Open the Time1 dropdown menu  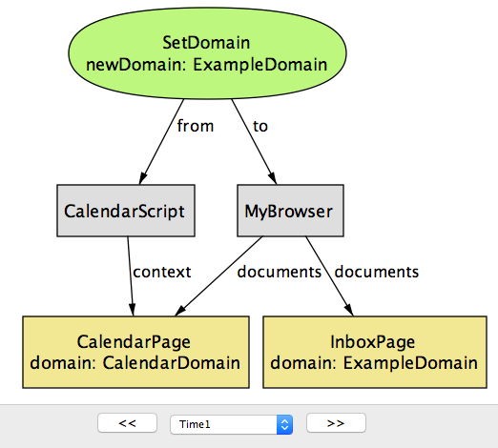232,424
